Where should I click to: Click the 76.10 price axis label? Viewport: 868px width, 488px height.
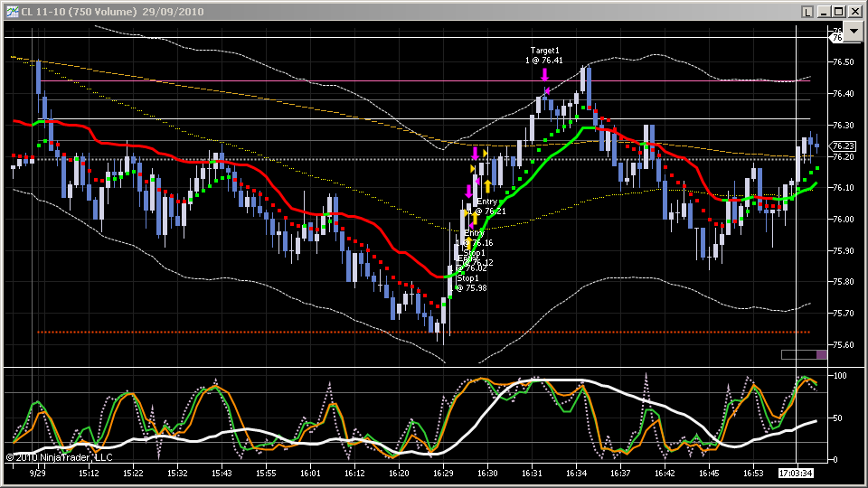click(843, 188)
